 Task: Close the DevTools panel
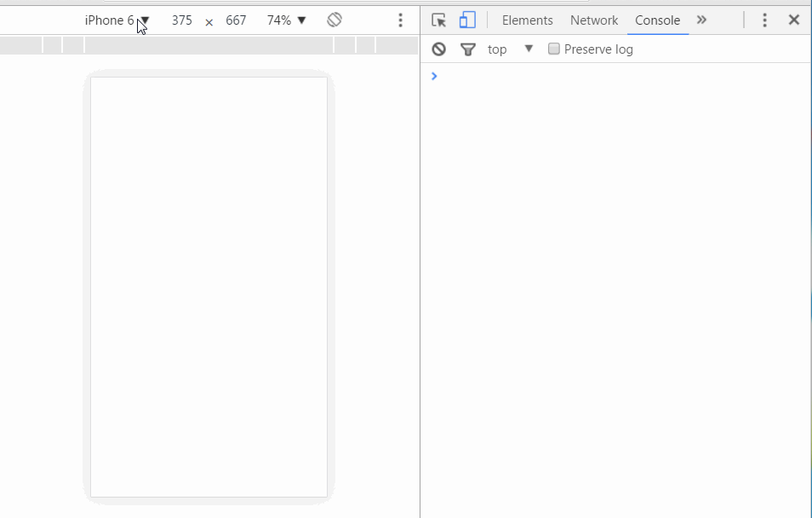point(793,20)
